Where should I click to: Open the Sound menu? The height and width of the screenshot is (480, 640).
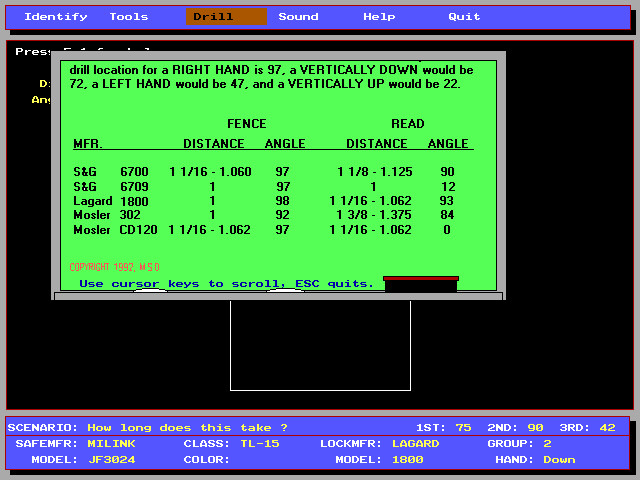[x=298, y=17]
